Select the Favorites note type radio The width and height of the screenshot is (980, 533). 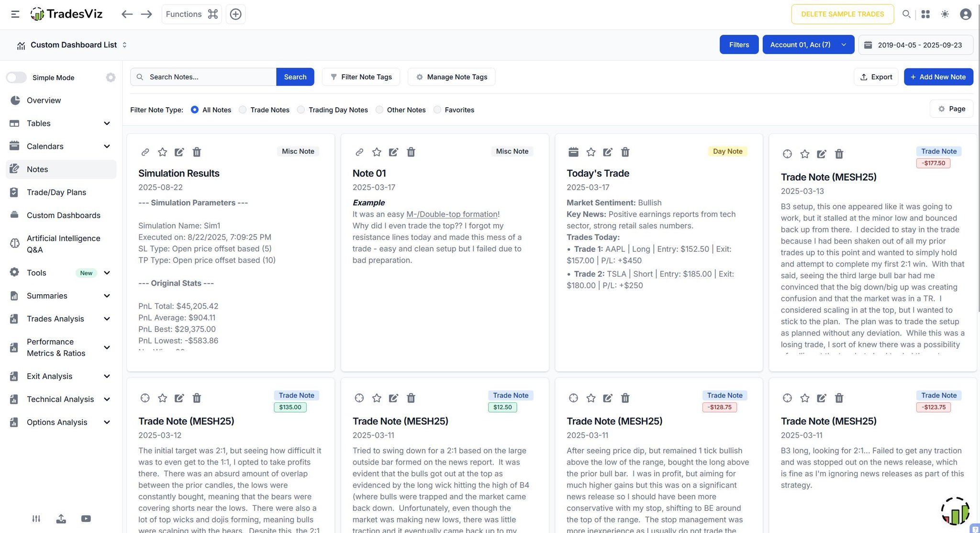(x=437, y=110)
